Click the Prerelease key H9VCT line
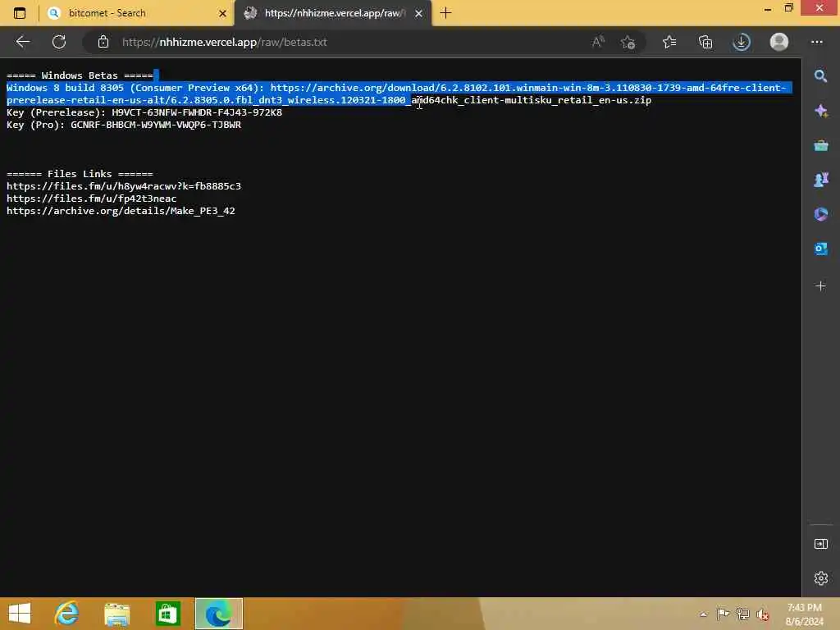The width and height of the screenshot is (840, 630). point(144,112)
